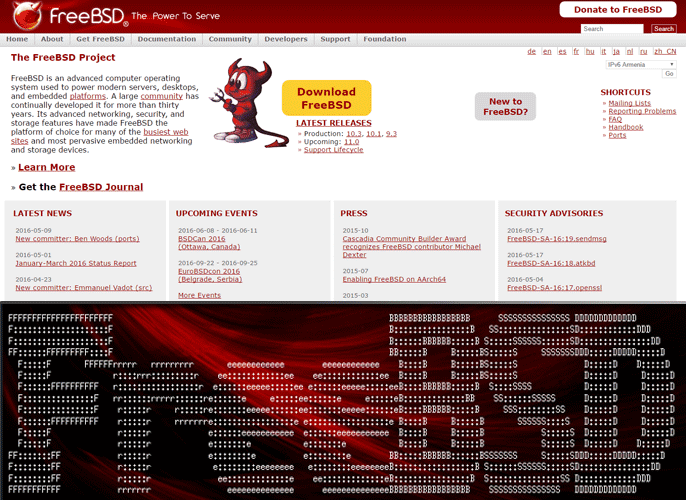Open the FreeBSD Journal link
This screenshot has width=686, height=500.
click(101, 187)
